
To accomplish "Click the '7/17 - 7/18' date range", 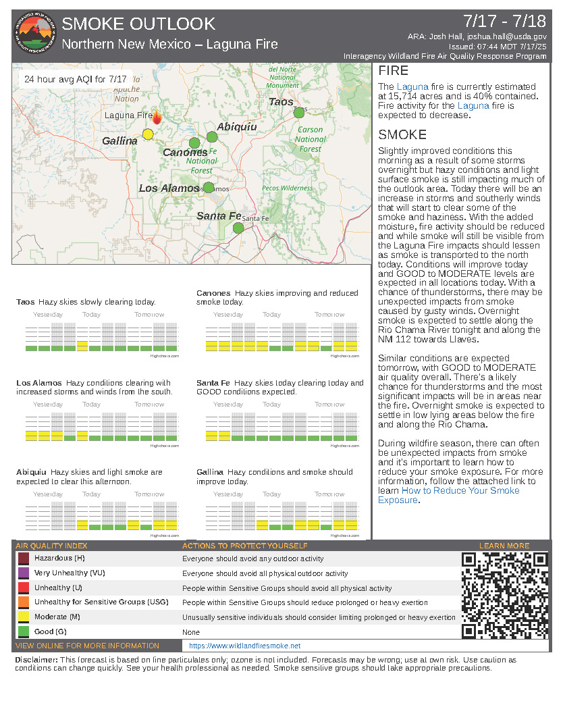I will [x=504, y=21].
